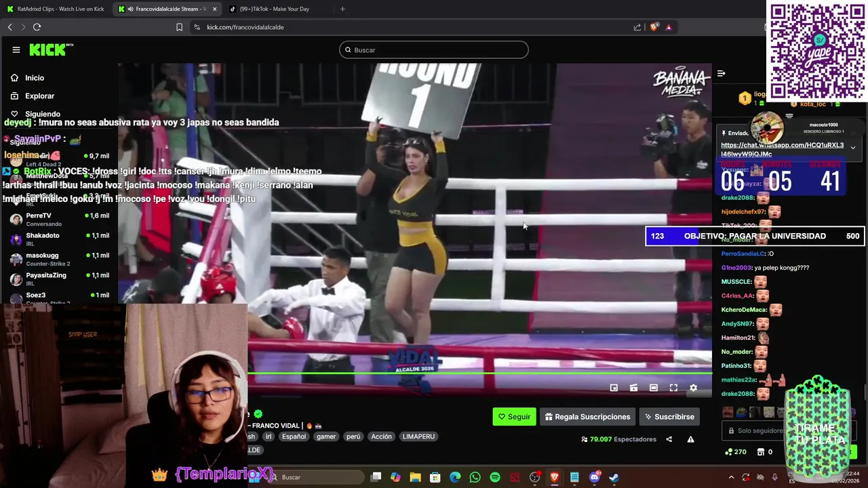Screen dimensions: 868x488
Task: Click the Buscar search field on Kick
Action: tap(434, 49)
